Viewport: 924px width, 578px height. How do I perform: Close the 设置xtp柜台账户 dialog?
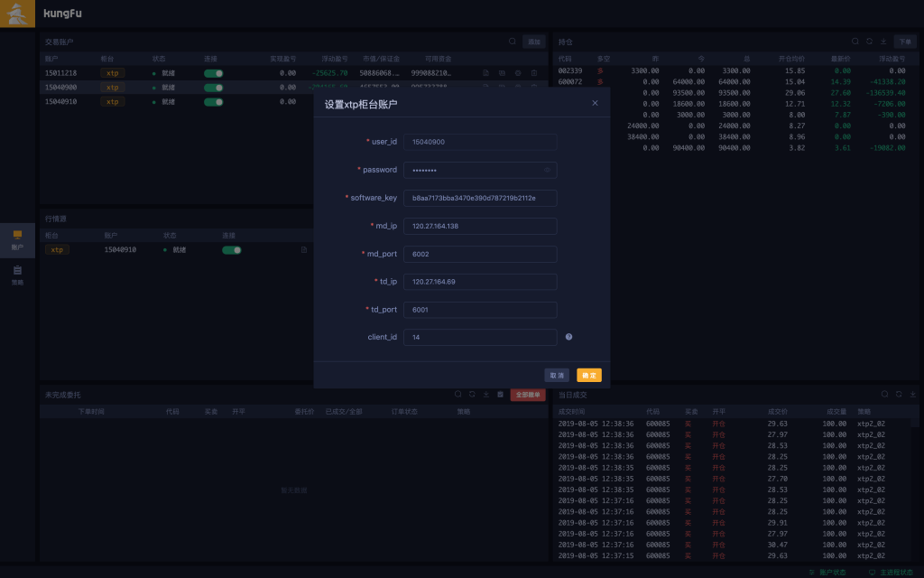pyautogui.click(x=595, y=103)
